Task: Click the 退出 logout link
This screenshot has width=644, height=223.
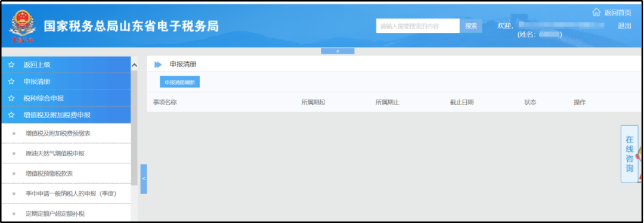Action: 624,26
